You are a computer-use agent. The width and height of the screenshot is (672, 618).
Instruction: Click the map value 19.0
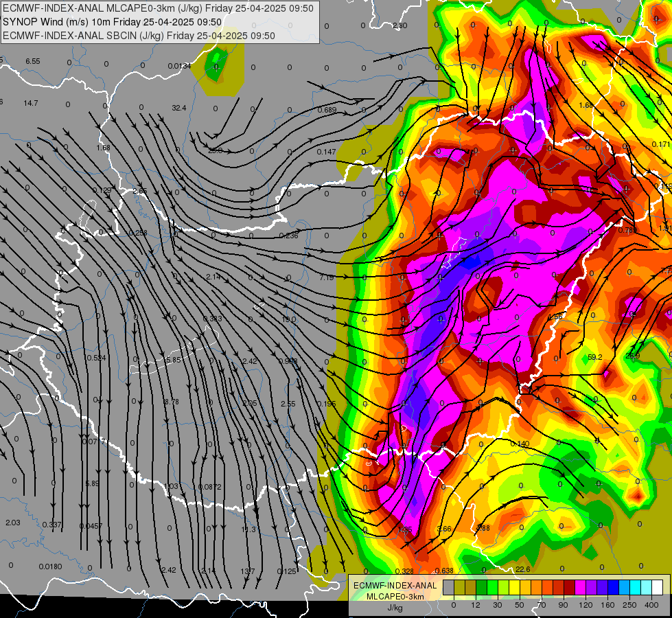click(x=289, y=319)
